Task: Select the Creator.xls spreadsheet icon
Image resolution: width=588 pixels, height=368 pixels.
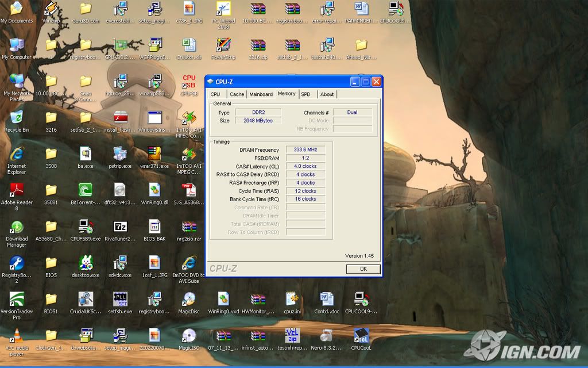Action: tap(189, 45)
